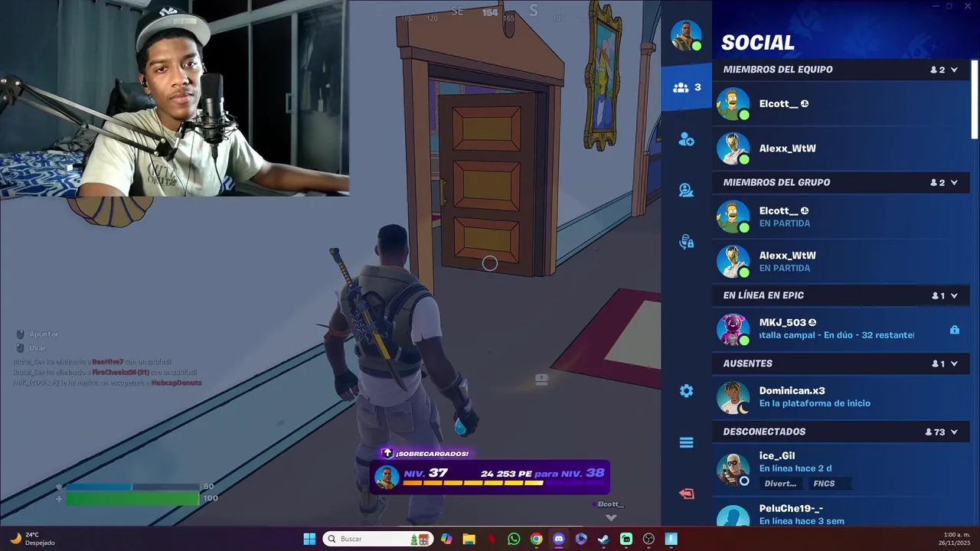Image resolution: width=980 pixels, height=551 pixels.
Task: Collapse the Miembros del grupo section
Action: click(x=954, y=183)
